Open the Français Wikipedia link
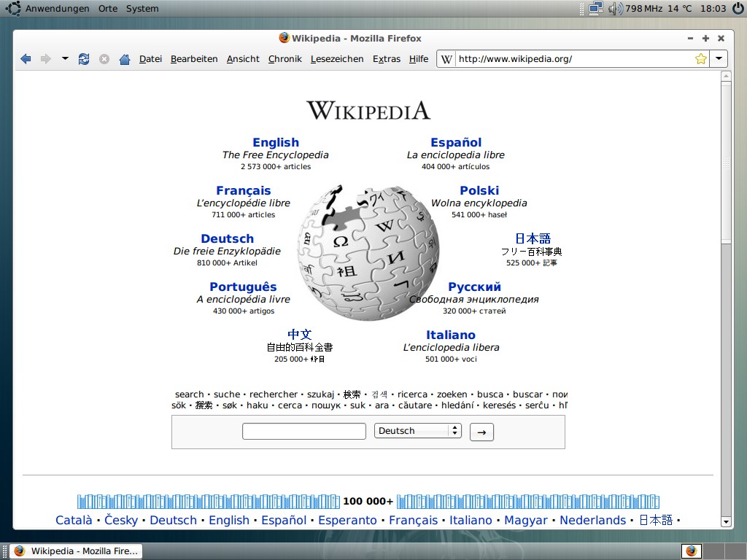This screenshot has width=747, height=560. [244, 190]
